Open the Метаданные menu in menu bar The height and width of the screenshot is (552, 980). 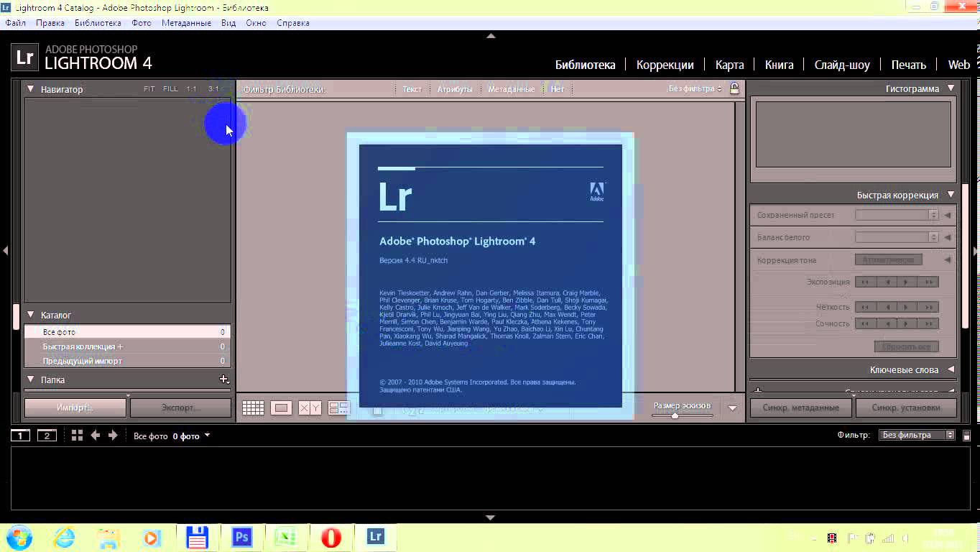[186, 23]
